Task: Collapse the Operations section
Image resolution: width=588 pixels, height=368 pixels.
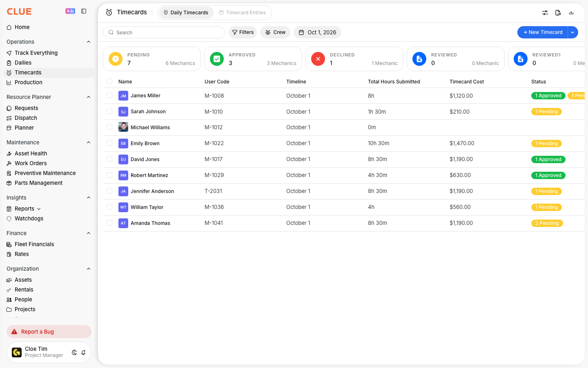Action: pos(89,42)
